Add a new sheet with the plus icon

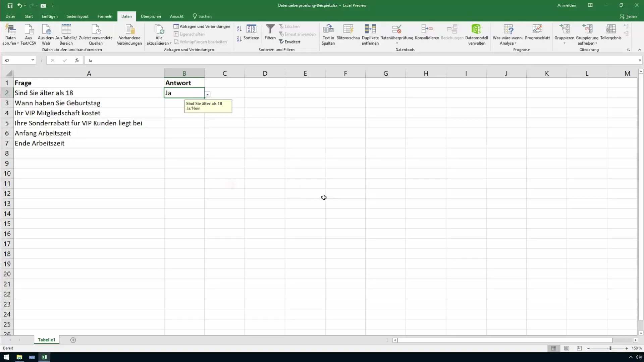pos(73,340)
